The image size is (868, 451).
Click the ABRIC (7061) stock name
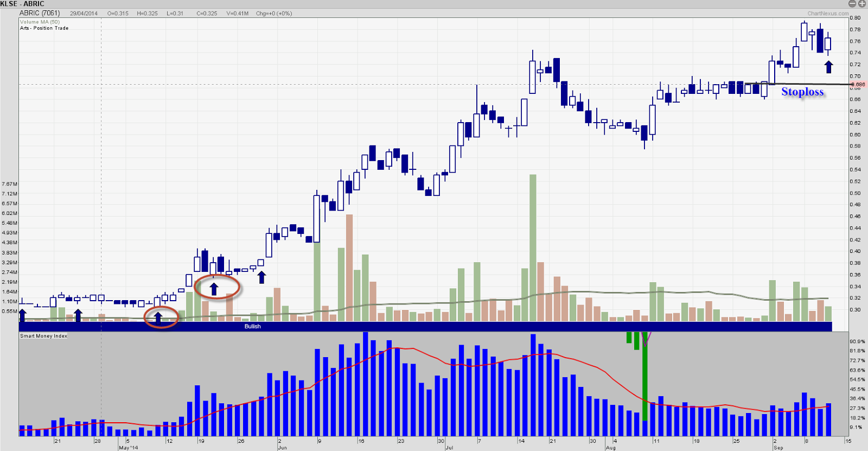40,13
